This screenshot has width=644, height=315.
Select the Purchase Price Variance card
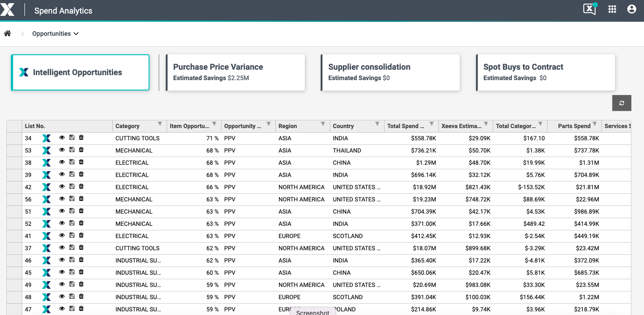(x=235, y=72)
